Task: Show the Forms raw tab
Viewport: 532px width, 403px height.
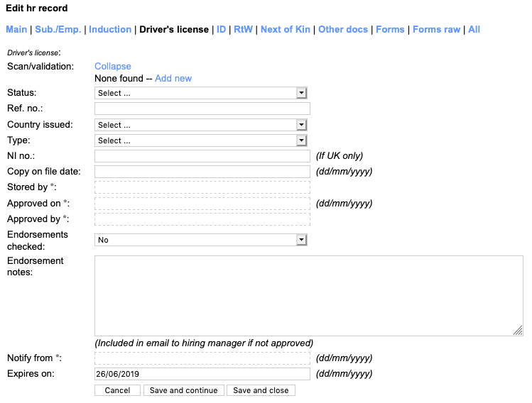Action: click(436, 29)
